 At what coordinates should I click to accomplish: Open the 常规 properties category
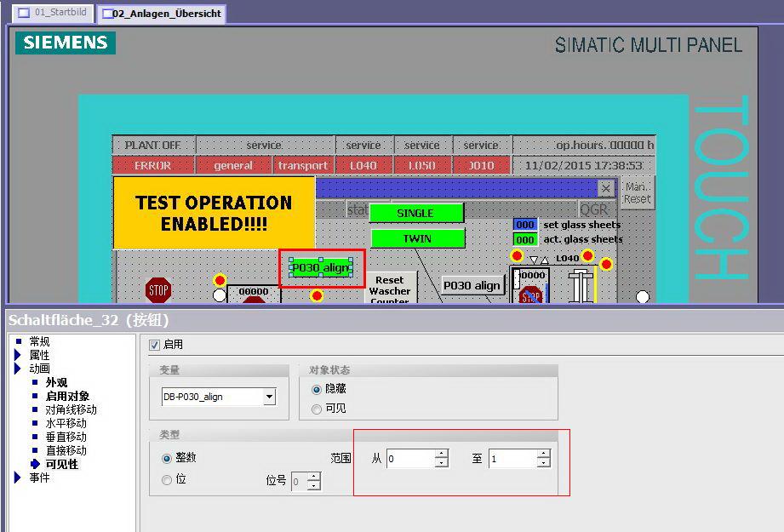[x=39, y=341]
